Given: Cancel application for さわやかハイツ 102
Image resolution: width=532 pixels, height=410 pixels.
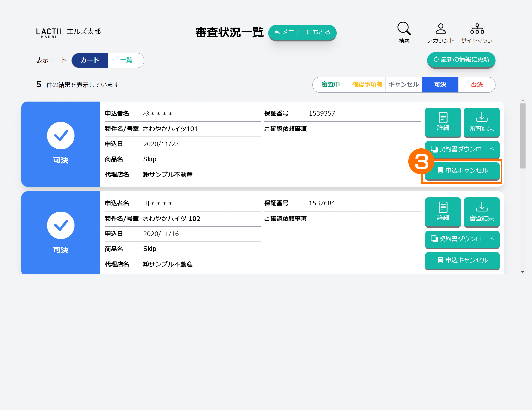Looking at the screenshot, I should [x=462, y=260].
